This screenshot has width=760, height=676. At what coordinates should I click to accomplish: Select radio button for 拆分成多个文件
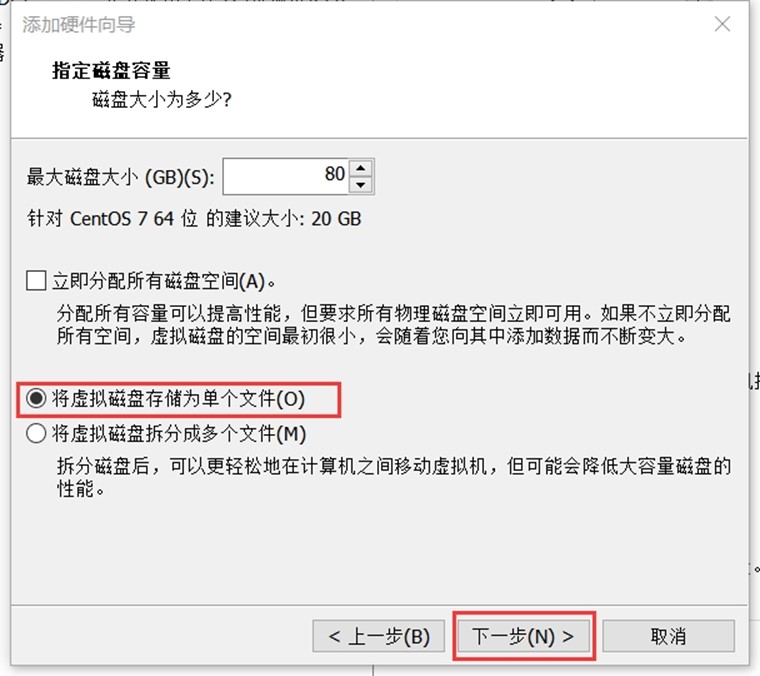coord(36,433)
